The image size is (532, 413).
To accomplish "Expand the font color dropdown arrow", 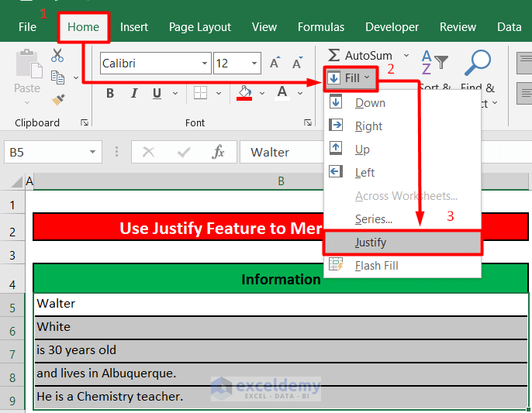I will [300, 93].
